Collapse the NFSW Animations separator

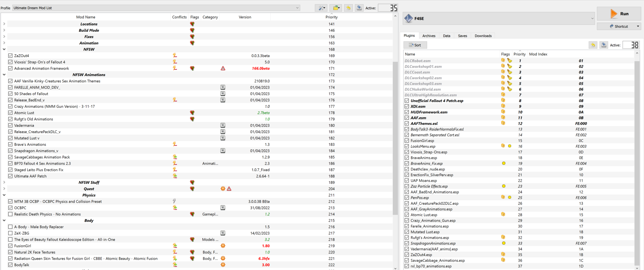coord(4,75)
